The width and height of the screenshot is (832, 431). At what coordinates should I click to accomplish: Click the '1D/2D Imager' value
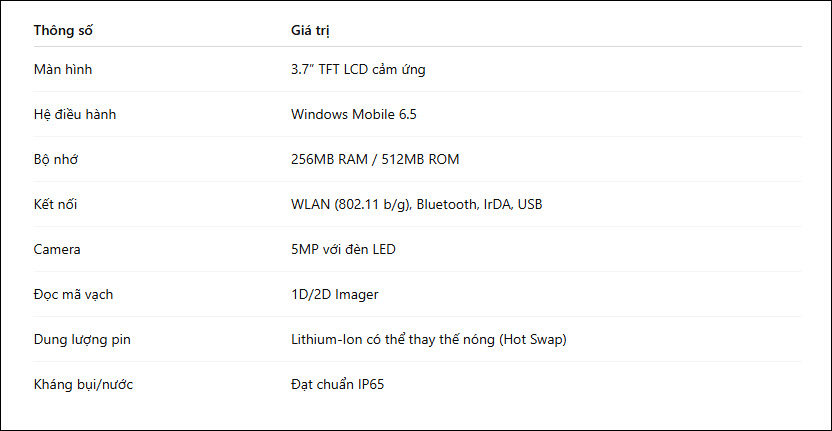[335, 295]
